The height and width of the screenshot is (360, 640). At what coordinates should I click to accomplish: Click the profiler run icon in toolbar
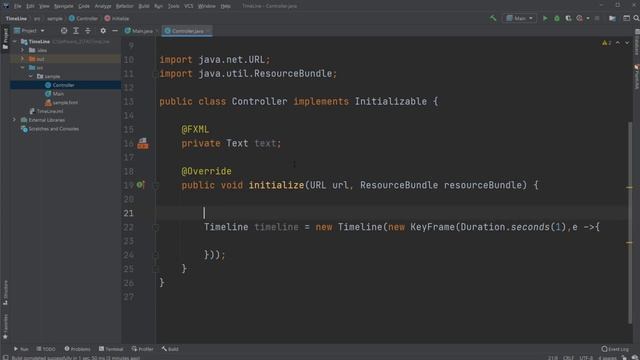tap(579, 18)
